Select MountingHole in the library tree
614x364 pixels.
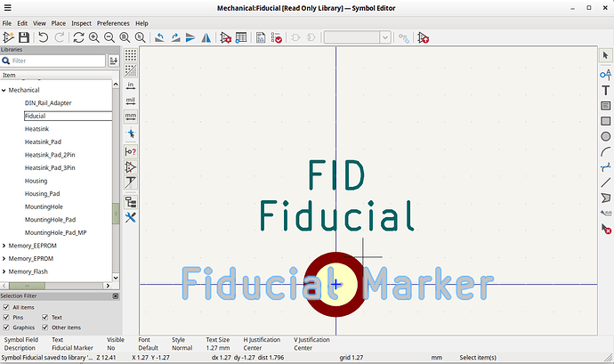[44, 206]
